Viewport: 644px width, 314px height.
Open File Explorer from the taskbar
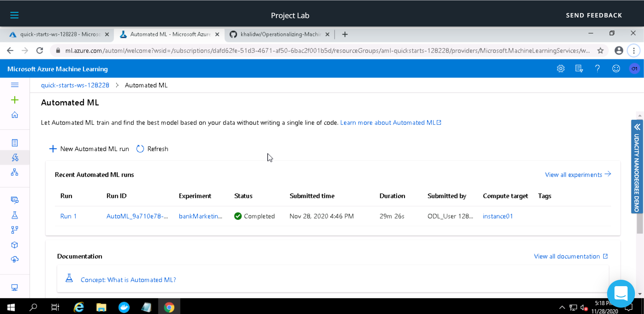[101, 307]
